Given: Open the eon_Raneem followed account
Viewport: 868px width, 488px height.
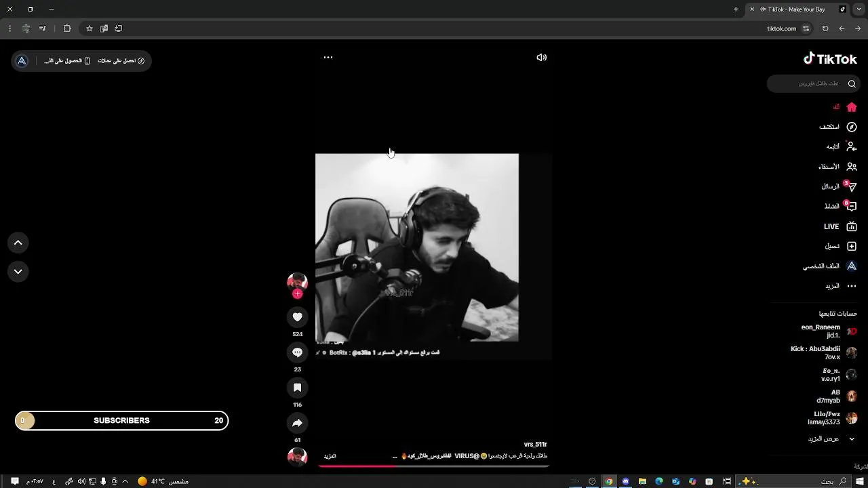Looking at the screenshot, I should click(829, 331).
